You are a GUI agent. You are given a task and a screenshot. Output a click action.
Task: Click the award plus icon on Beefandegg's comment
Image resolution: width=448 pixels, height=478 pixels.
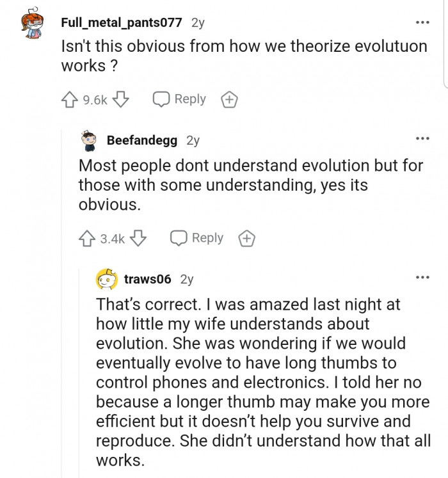point(246,239)
